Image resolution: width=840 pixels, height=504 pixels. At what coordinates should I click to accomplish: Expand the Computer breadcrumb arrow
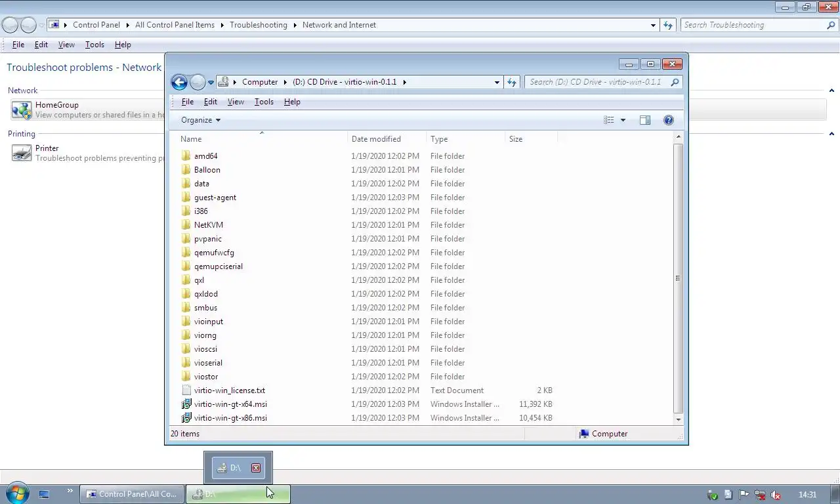point(285,82)
